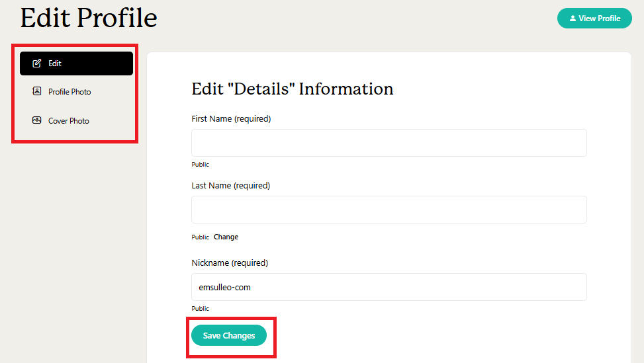Switch to the Profile Photo tab label
This screenshot has height=363, width=644.
tap(69, 92)
